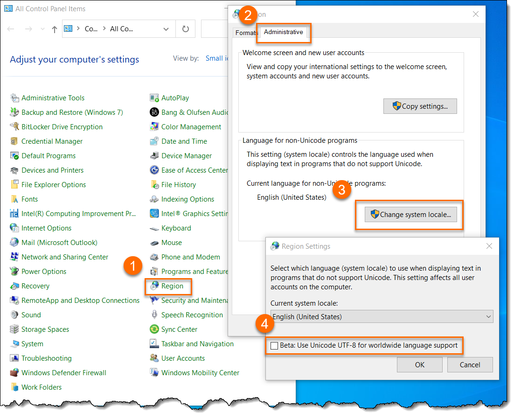This screenshot has width=514, height=420.
Task: Open the View by Small icons dropdown
Action: (x=217, y=58)
